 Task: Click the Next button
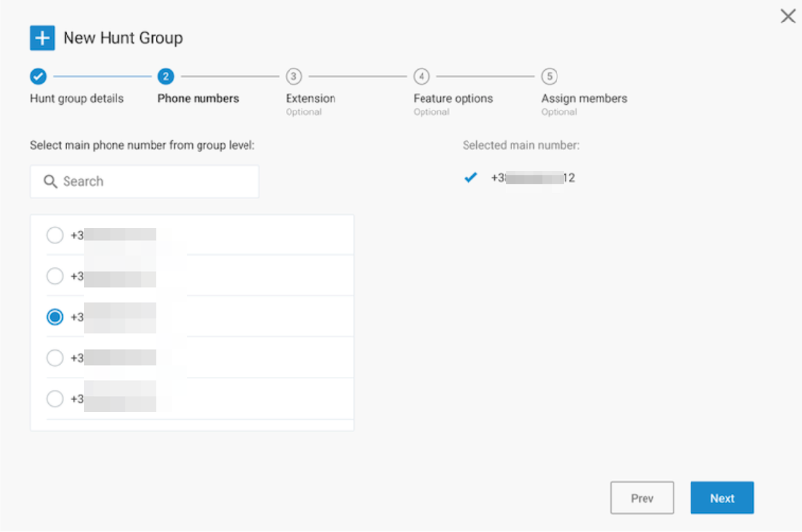(722, 498)
